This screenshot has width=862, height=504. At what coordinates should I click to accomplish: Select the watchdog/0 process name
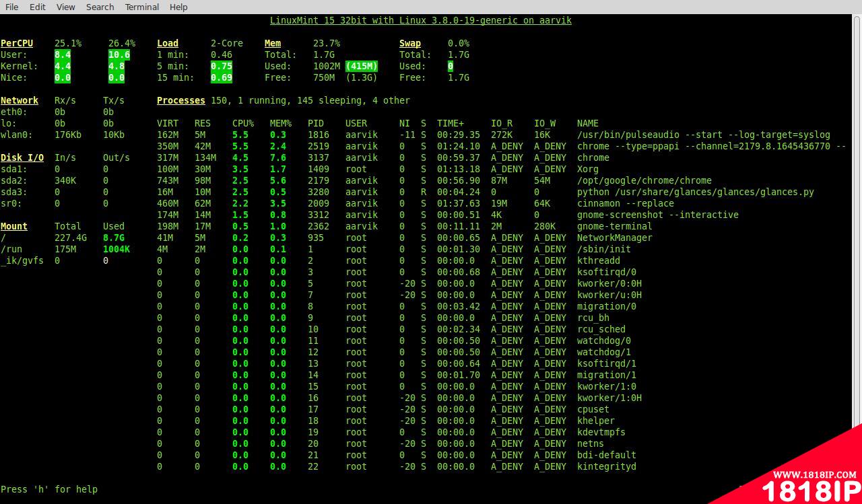(604, 340)
